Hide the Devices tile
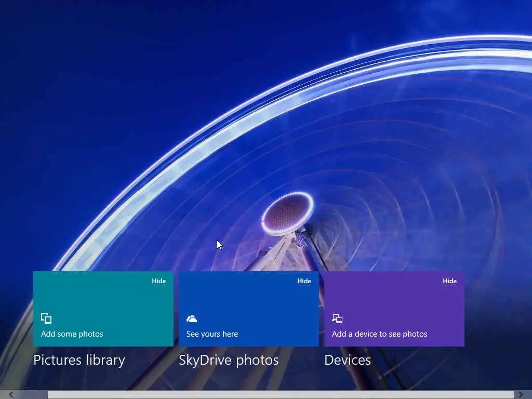Screen dimensions: 532x399 click(x=449, y=281)
